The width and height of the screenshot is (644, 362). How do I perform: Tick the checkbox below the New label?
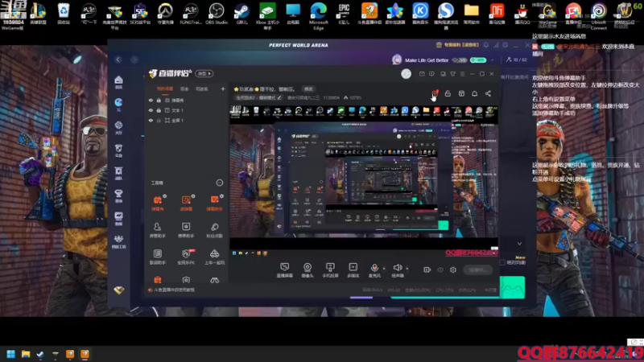click(x=502, y=262)
